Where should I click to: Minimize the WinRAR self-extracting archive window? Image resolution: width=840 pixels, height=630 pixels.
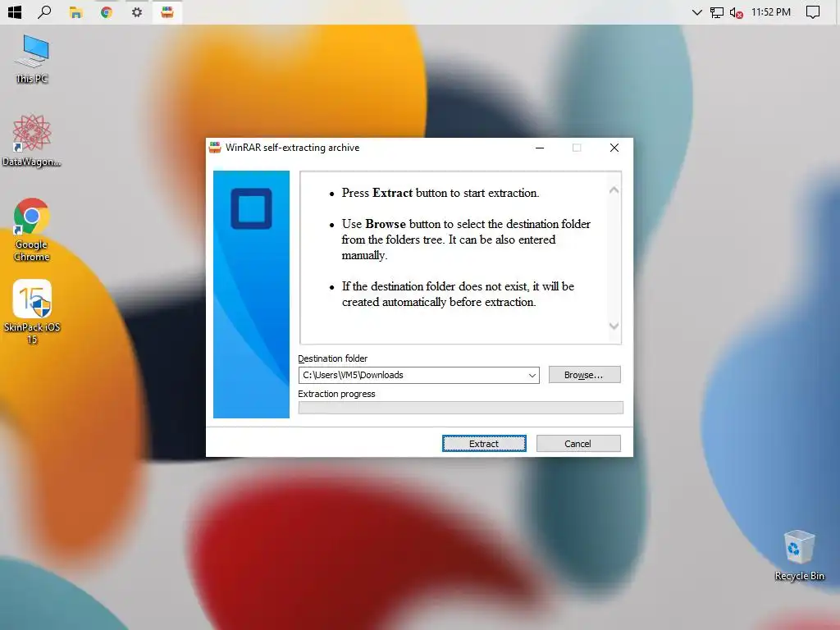click(x=540, y=148)
